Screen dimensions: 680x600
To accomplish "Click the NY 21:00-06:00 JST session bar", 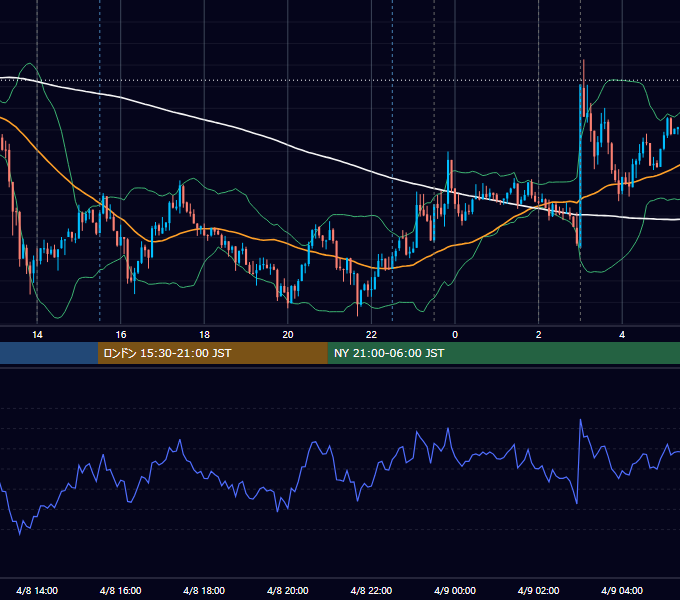I will click(x=503, y=353).
